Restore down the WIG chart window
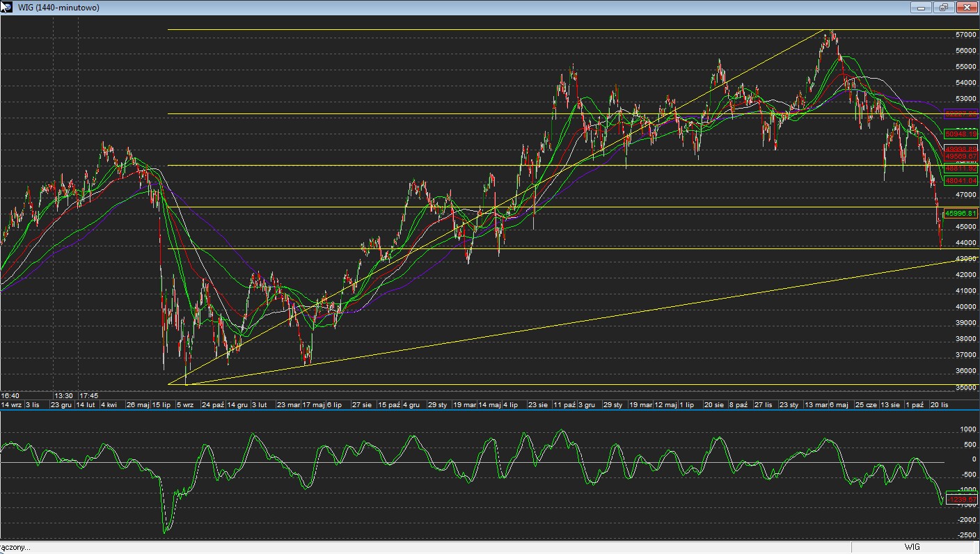The image size is (980, 554). (943, 7)
